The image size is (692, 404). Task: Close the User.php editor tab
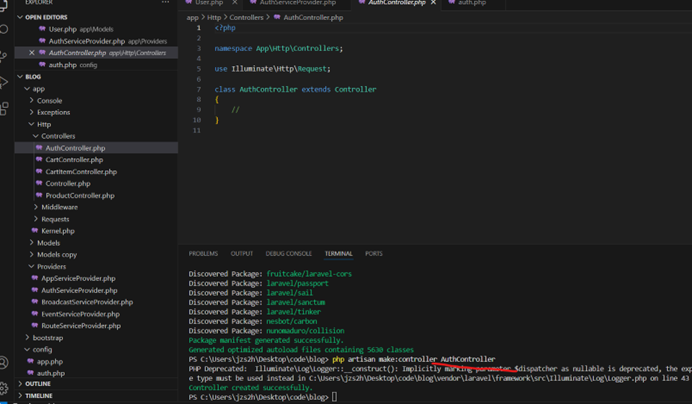[235, 3]
